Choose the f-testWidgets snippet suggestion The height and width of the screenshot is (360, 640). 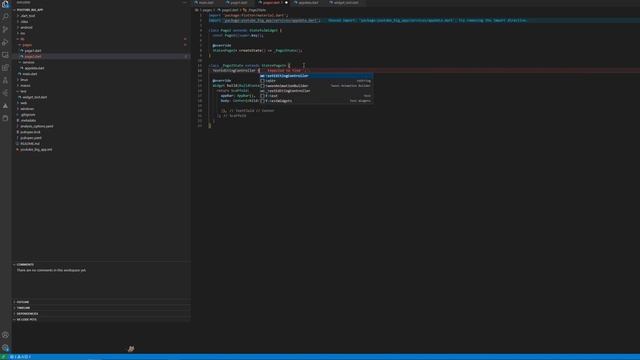(316, 101)
